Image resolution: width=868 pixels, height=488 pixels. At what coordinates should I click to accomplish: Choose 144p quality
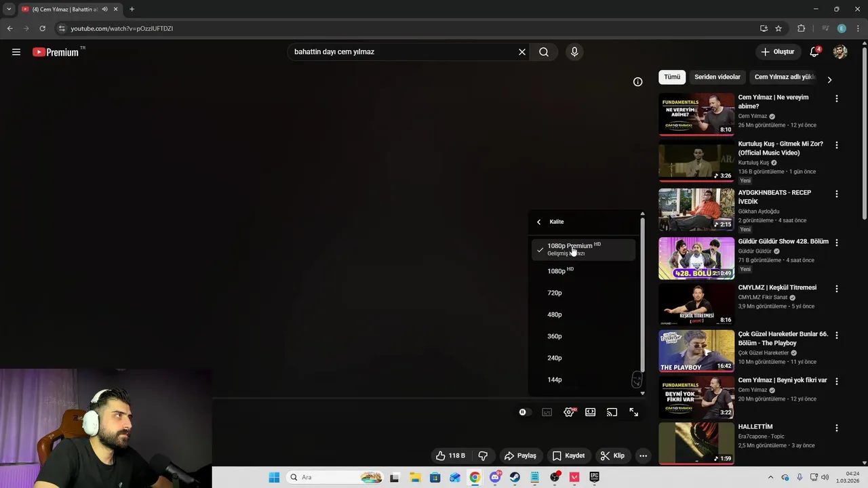point(584,380)
